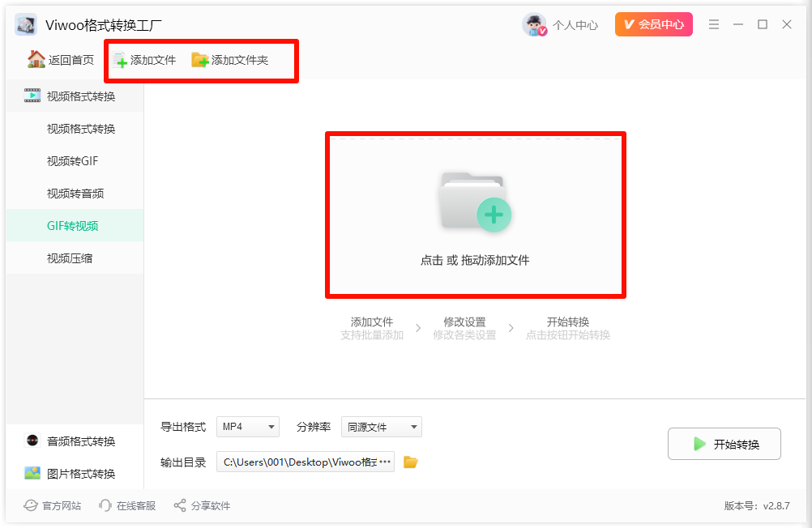Open 官方网站 link
This screenshot has height=528, width=812.
click(53, 505)
